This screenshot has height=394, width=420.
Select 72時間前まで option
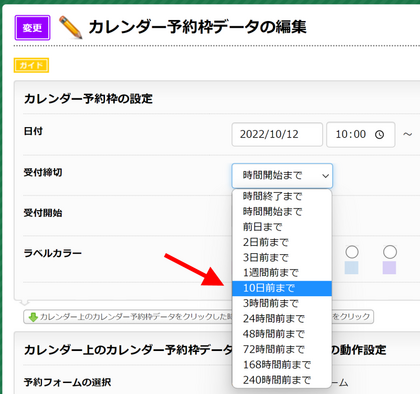tap(282, 349)
